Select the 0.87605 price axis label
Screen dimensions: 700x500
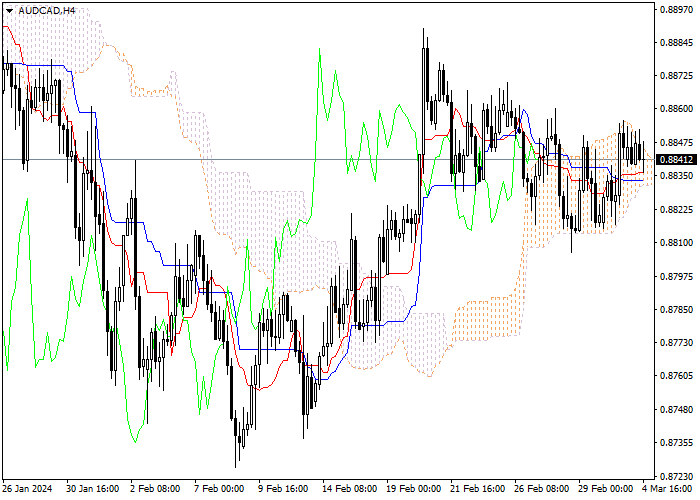tap(676, 376)
